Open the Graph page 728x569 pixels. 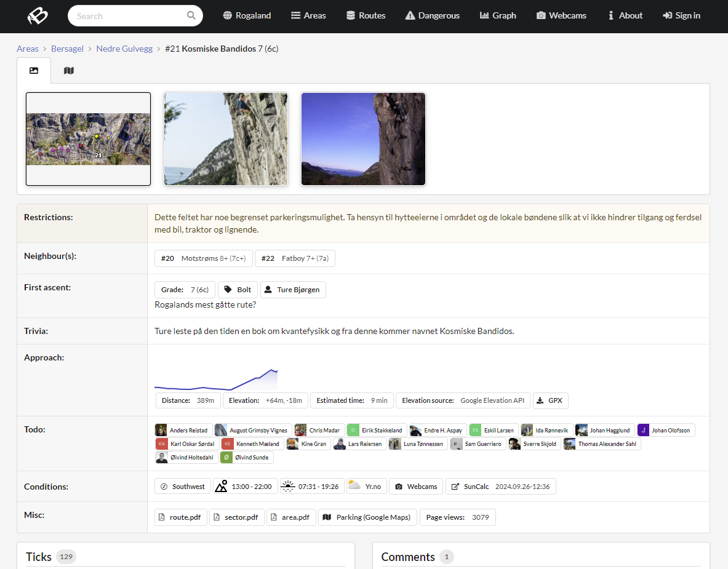(x=498, y=16)
